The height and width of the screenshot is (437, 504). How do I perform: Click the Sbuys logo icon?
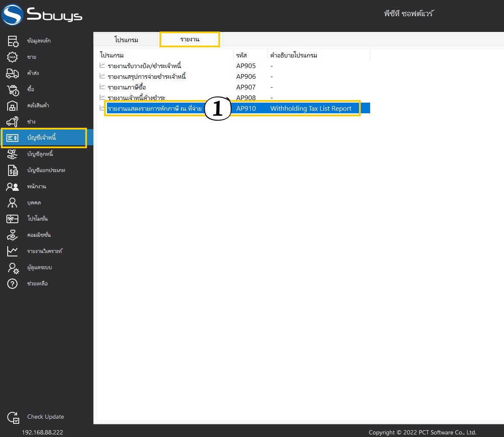click(x=12, y=14)
